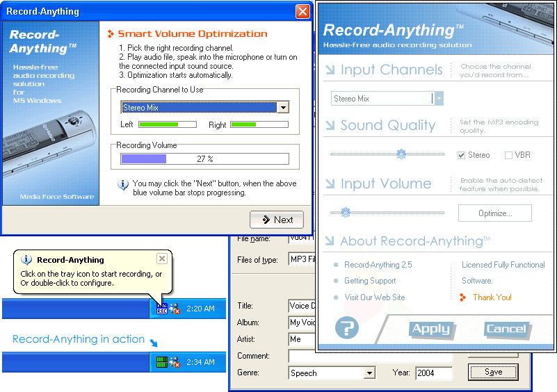Click the Sound Quality slider handle
The height and width of the screenshot is (392, 557).
pos(401,154)
